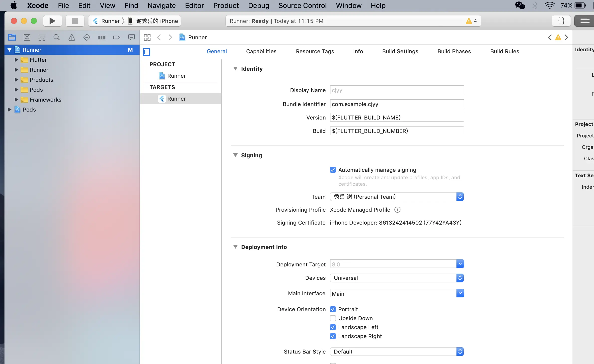Click the Bundle Identifier text field
Image resolution: width=594 pixels, height=364 pixels.
pyautogui.click(x=397, y=104)
